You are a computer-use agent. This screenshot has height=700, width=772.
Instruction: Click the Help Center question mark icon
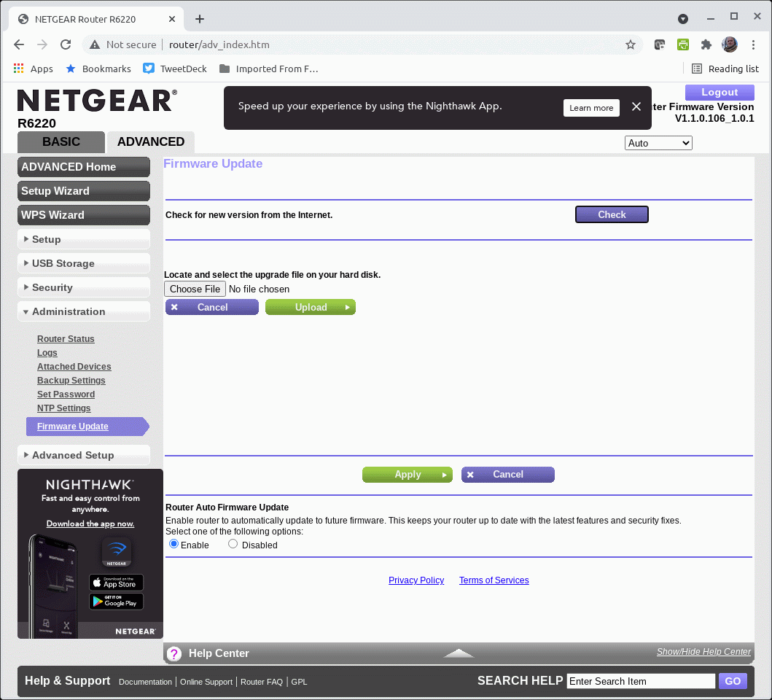[173, 653]
